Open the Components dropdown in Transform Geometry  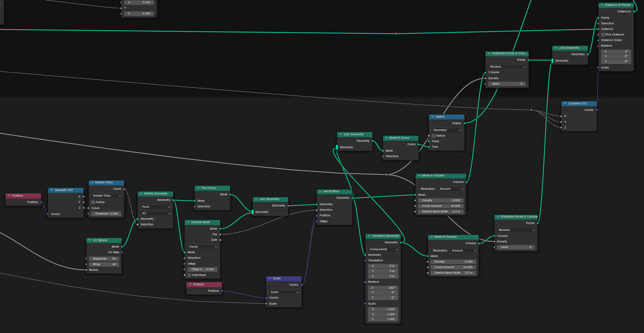pos(383,249)
